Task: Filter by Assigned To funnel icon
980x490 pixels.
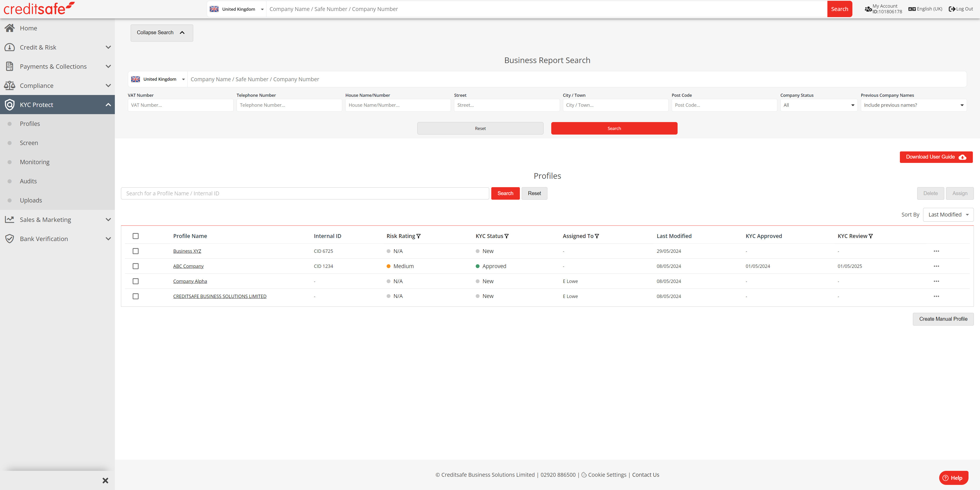Action: coord(597,236)
